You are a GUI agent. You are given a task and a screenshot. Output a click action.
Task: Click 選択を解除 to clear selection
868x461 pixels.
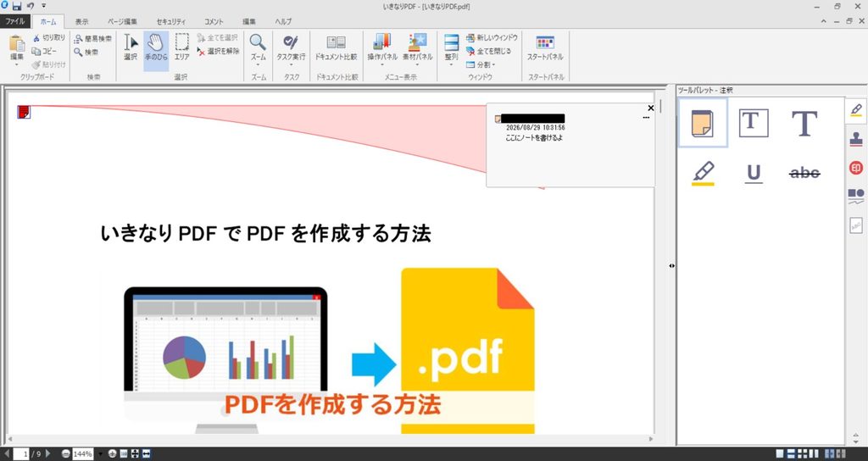pyautogui.click(x=218, y=51)
